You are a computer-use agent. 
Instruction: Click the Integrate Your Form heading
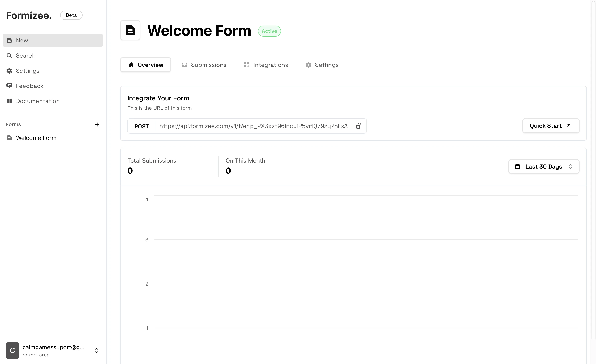[x=158, y=98]
